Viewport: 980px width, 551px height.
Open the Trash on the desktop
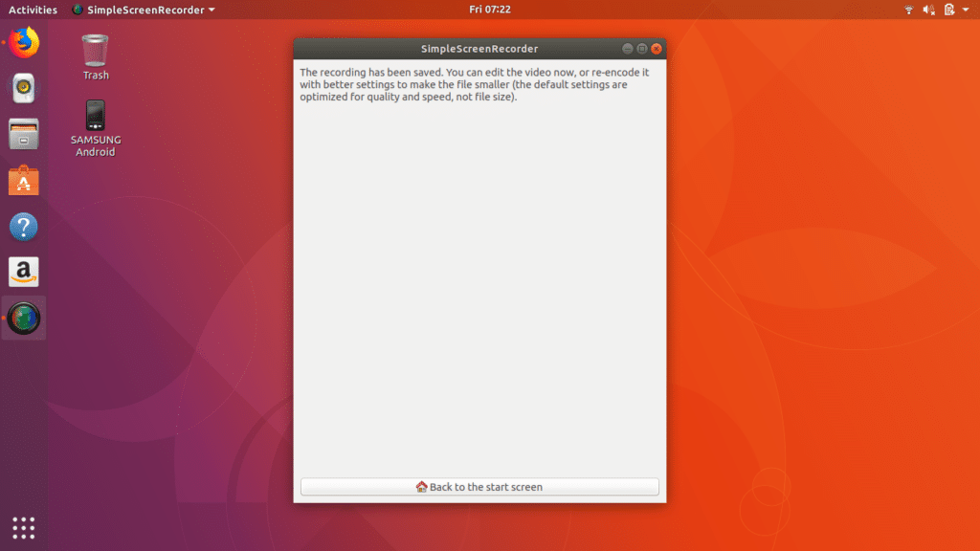tap(94, 53)
